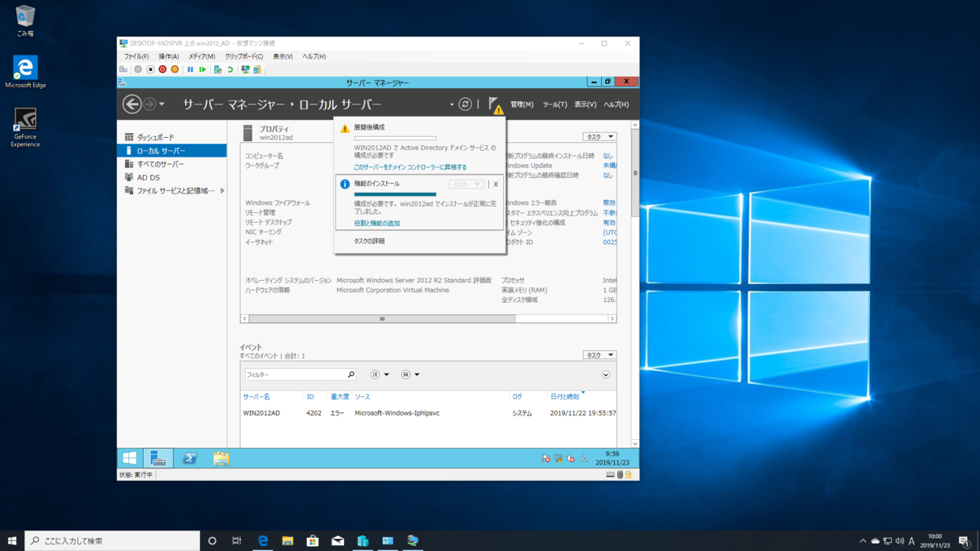Click the Windows Update status link
Image resolution: width=980 pixels, height=551 pixels.
[610, 166]
